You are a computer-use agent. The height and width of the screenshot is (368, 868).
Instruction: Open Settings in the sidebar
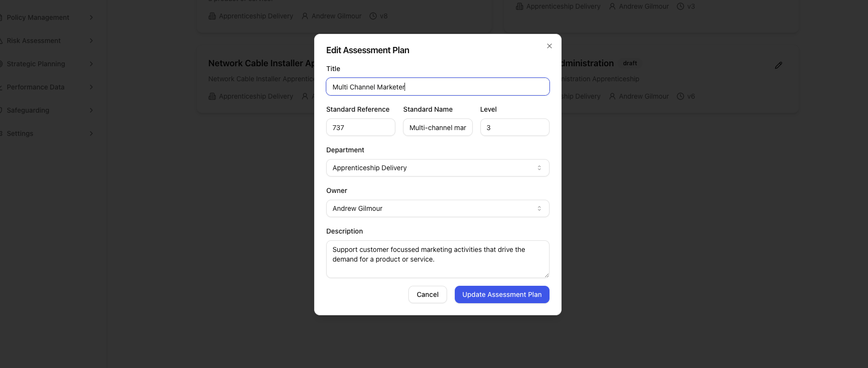(20, 133)
